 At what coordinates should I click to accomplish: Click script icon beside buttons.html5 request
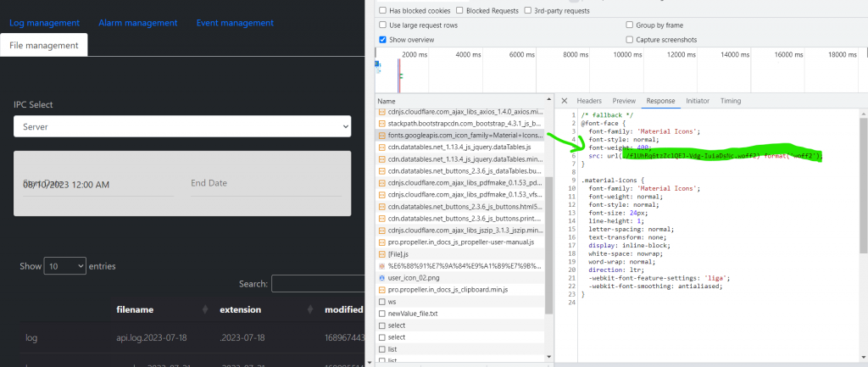(x=382, y=207)
